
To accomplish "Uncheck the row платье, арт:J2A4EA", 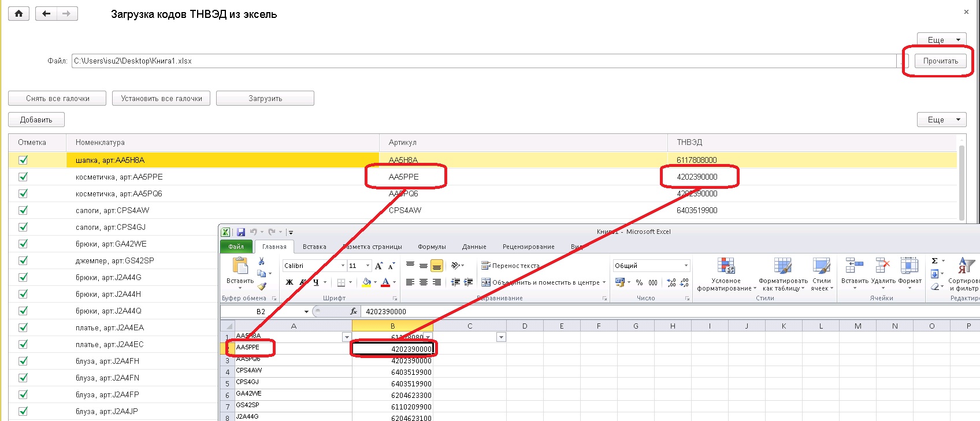I will (x=23, y=327).
